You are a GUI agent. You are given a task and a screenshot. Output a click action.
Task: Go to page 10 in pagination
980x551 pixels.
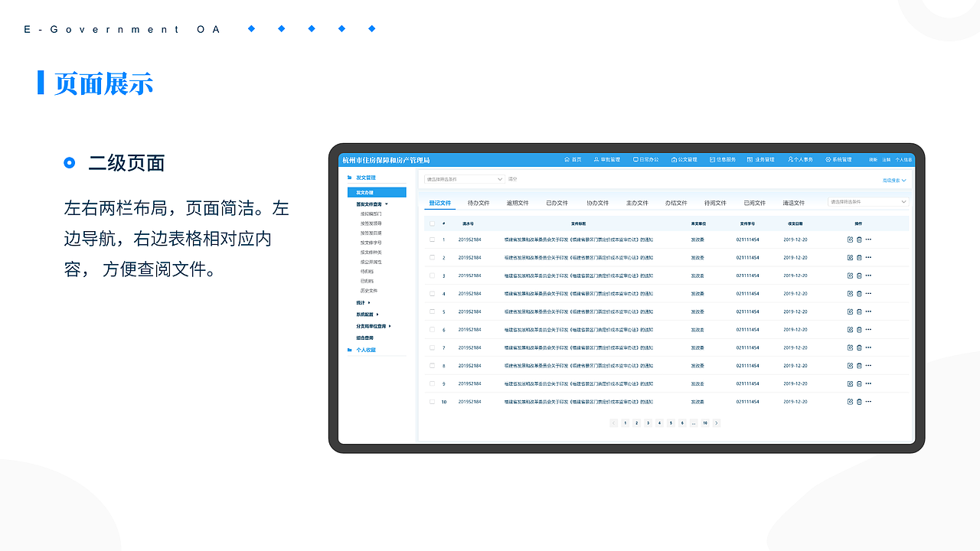click(705, 422)
